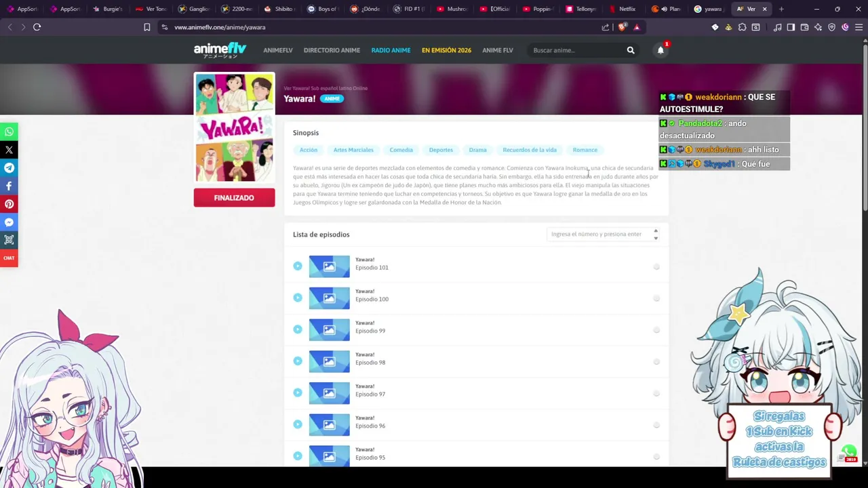
Task: Click the search magnifier icon
Action: (x=631, y=50)
